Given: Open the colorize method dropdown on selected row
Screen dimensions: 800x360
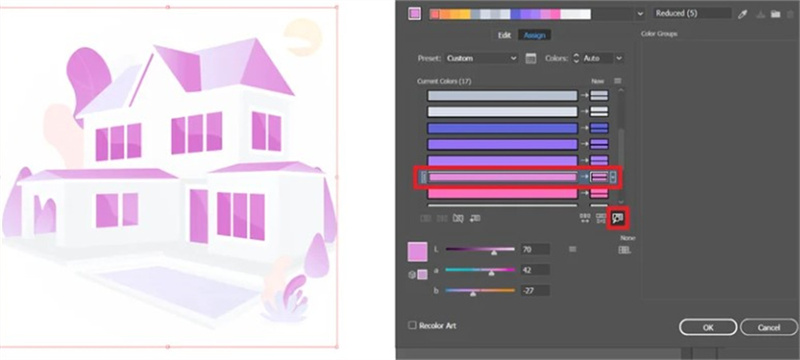Looking at the screenshot, I should tap(613, 177).
